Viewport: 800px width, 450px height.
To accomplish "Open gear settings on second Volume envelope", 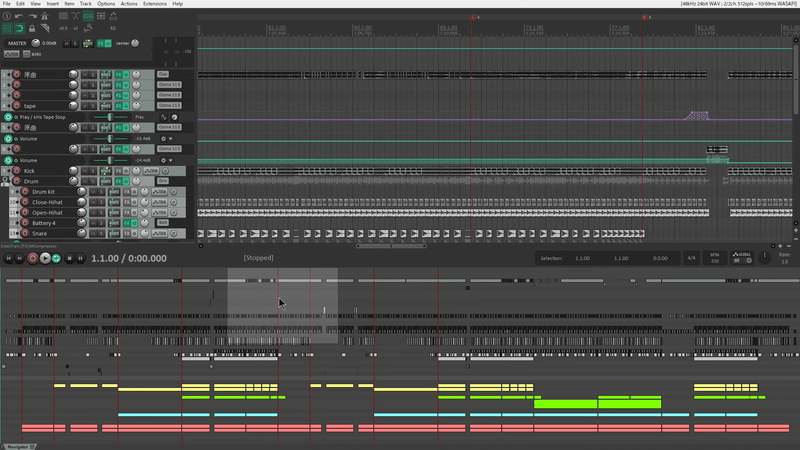I will pyautogui.click(x=163, y=160).
